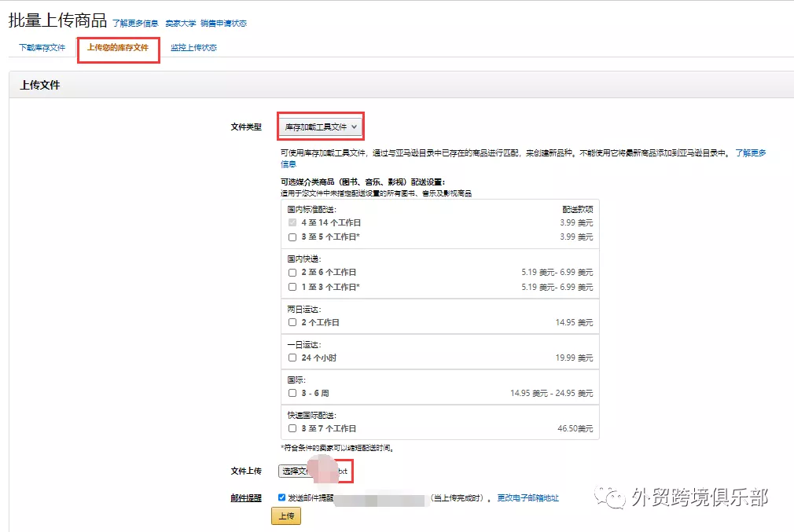
Task: Click the 国内标准配送 heading
Action: tap(311, 209)
